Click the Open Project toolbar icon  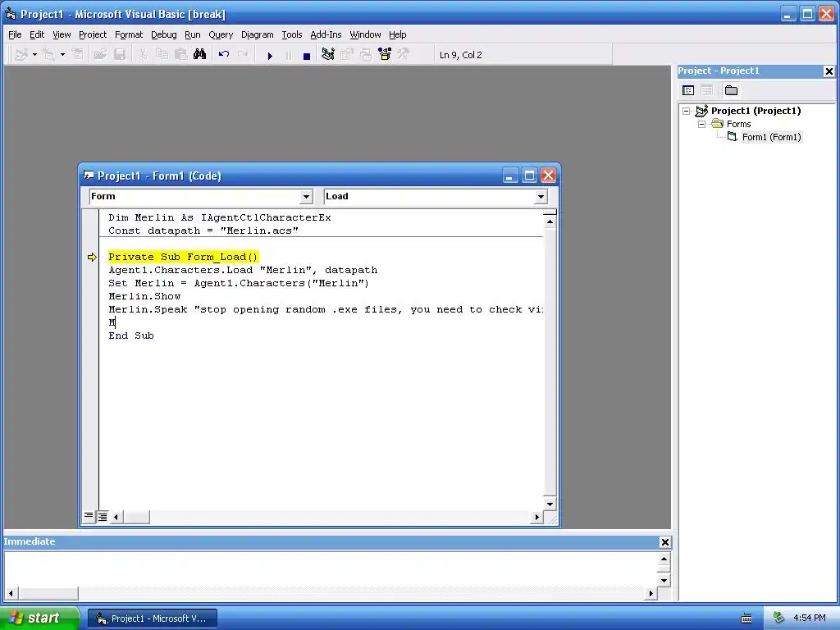[x=100, y=55]
